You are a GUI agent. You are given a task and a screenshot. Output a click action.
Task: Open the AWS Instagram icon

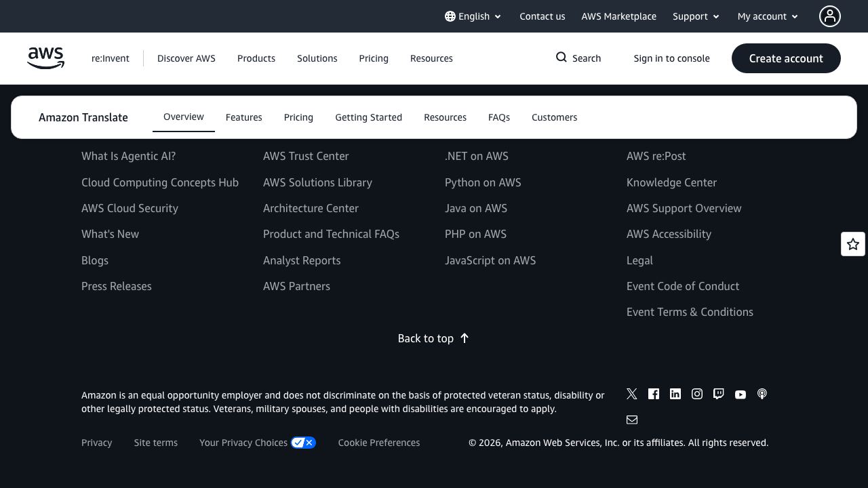pos(697,394)
